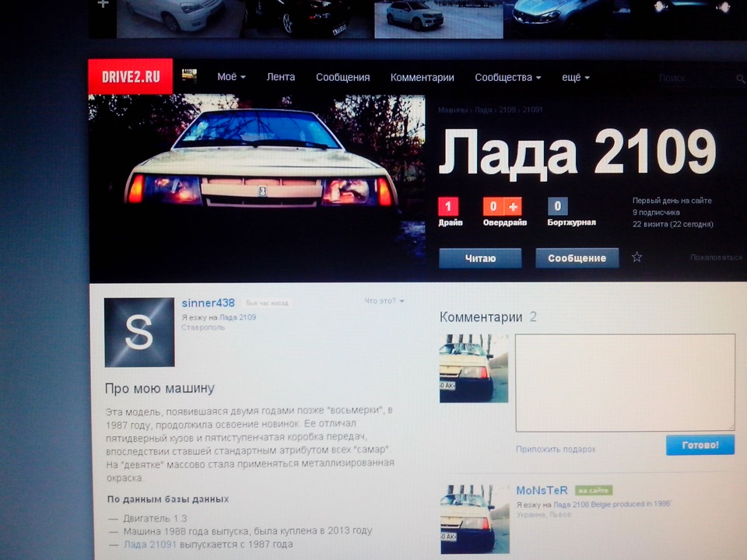Click the plus icon in top strip
747x560 pixels.
[103, 4]
